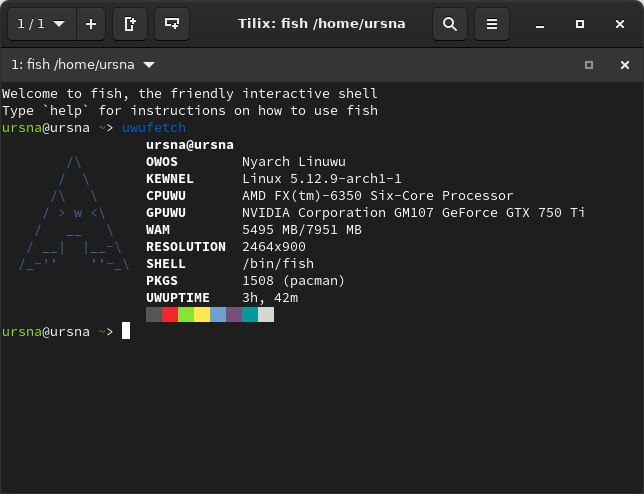The height and width of the screenshot is (494, 644).
Task: Click the 'OWOS' label
Action: 162,161
